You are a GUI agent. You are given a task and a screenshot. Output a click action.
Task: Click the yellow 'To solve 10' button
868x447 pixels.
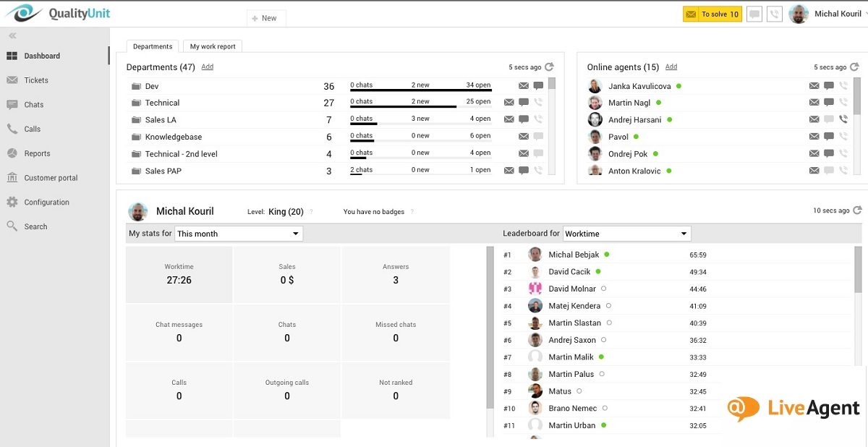712,13
